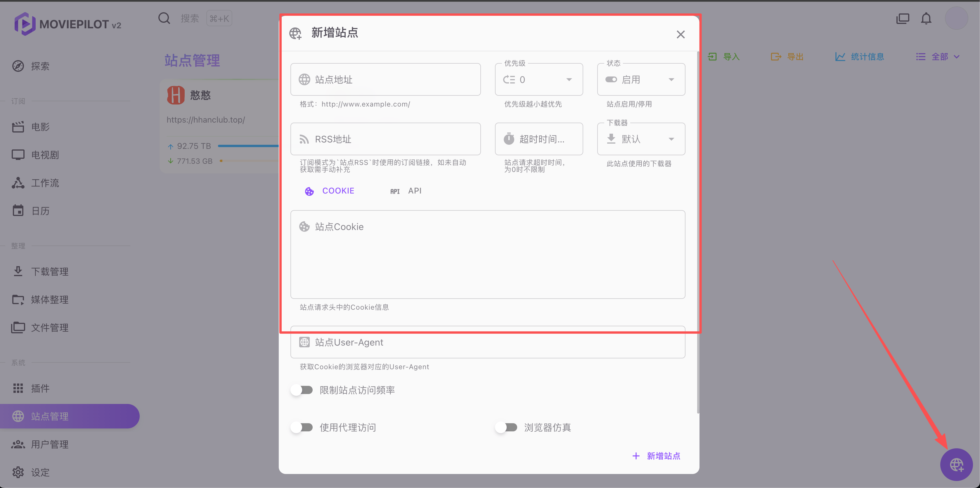Click the floating add-site globe button
980x488 pixels.
point(956,464)
